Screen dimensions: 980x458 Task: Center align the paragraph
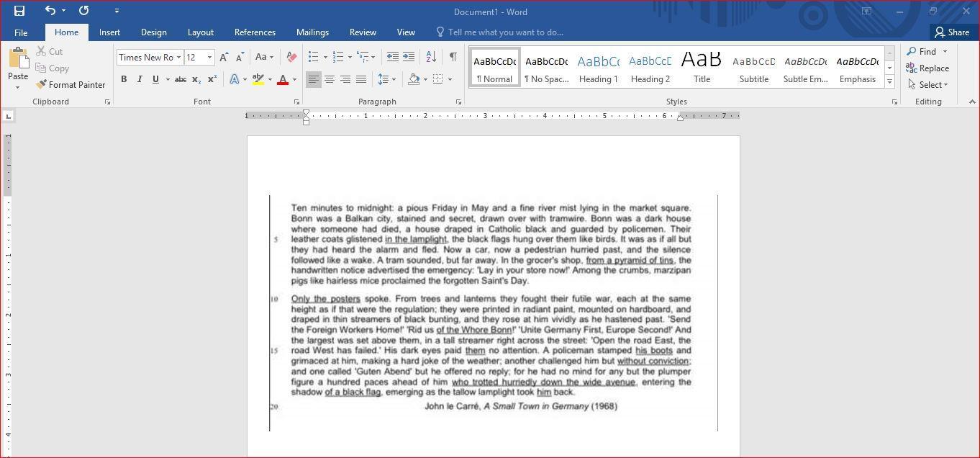[329, 79]
